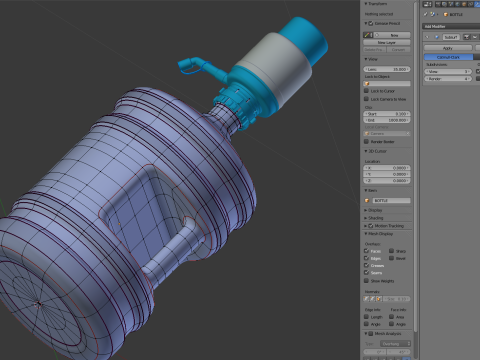Uncheck the Faces overlay checkbox
Screen dimensions: 480x360
(x=367, y=251)
